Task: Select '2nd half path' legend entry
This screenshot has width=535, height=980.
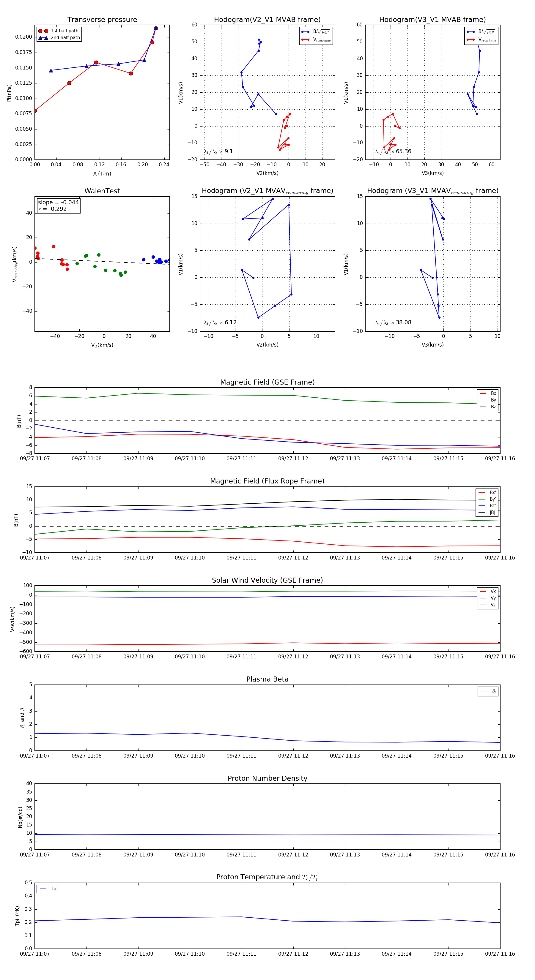Action: coord(59,38)
